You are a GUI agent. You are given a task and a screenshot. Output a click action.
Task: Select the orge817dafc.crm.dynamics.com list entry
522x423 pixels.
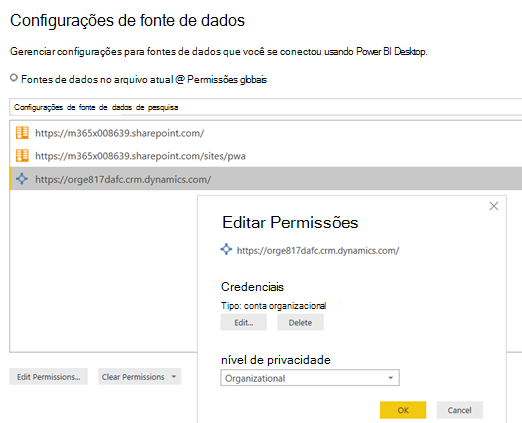coord(266,179)
